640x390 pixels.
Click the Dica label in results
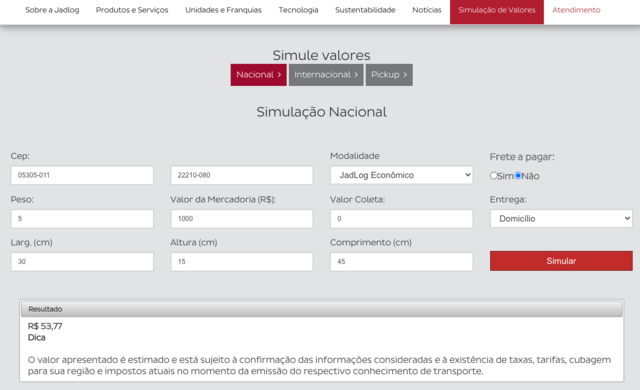[x=36, y=337]
